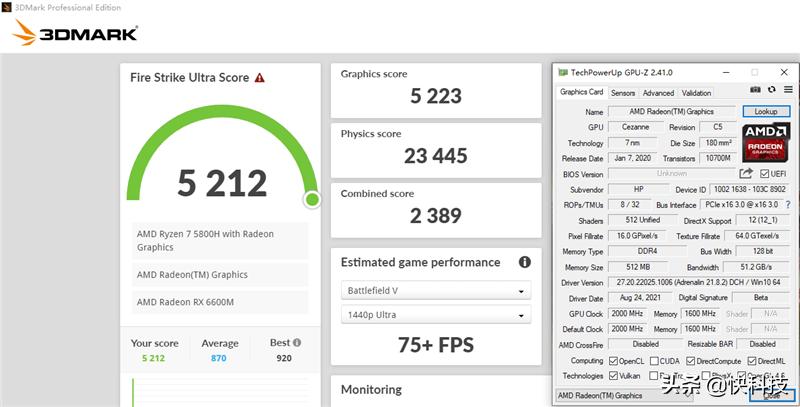Image resolution: width=800 pixels, height=407 pixels.
Task: Click the Combined score 2 389 card
Action: click(x=436, y=210)
